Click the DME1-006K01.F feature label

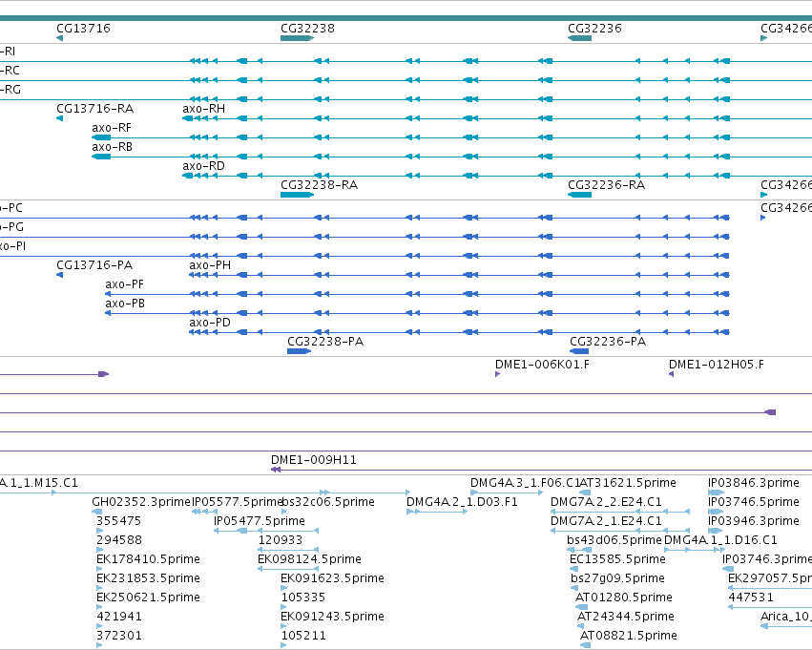[x=542, y=365]
